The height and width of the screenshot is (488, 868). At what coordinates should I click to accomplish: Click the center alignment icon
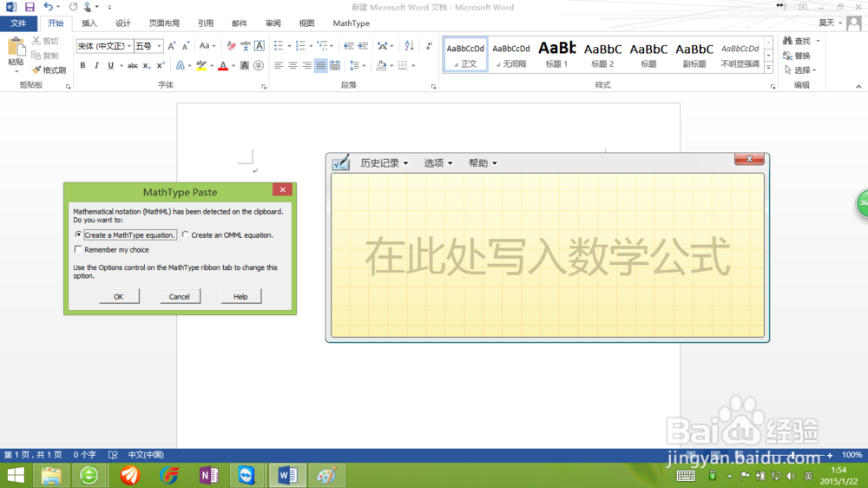(x=293, y=65)
